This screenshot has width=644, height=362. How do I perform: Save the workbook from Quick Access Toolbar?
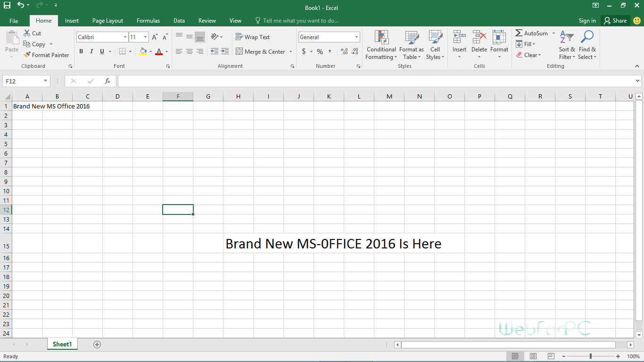7,5
